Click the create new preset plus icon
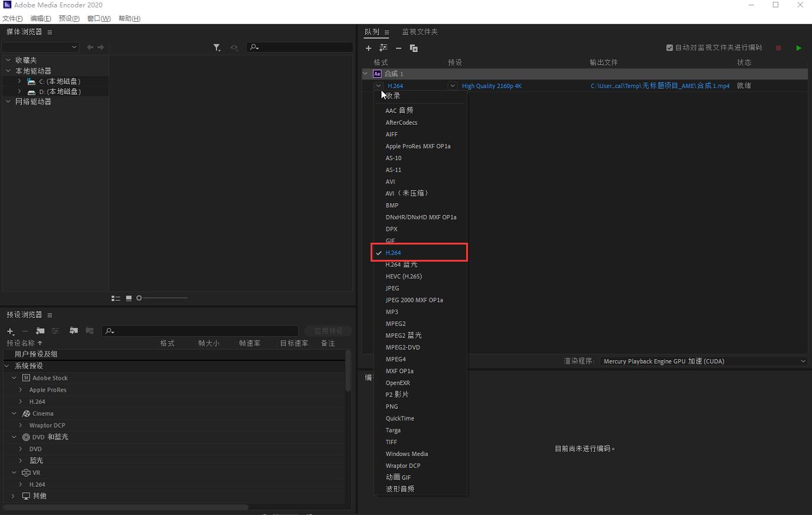This screenshot has width=812, height=515. point(10,331)
